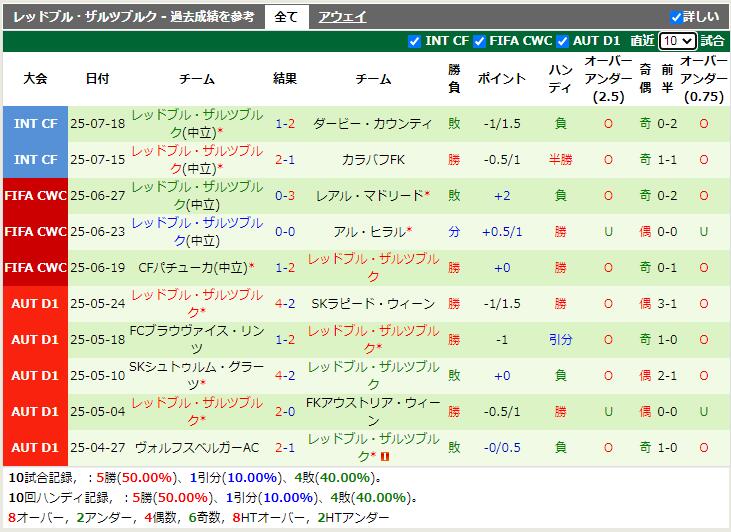Click AUT D1 label for 25-05-04 match
Screen dimensions: 731x532
point(35,411)
